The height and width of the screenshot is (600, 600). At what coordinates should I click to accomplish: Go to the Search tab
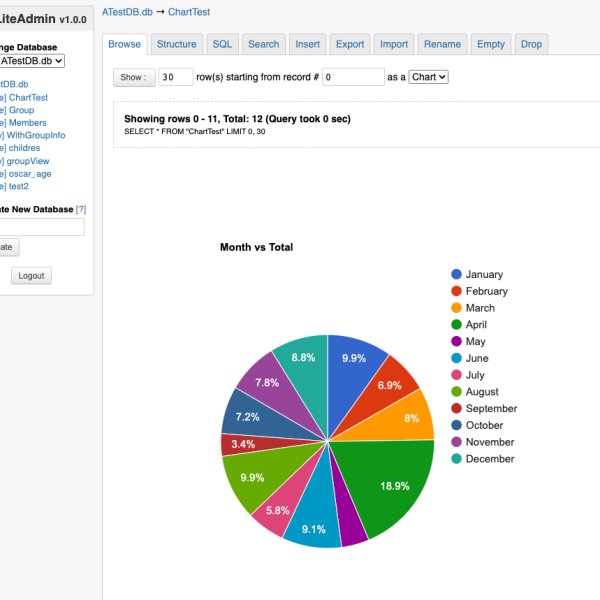tap(263, 44)
